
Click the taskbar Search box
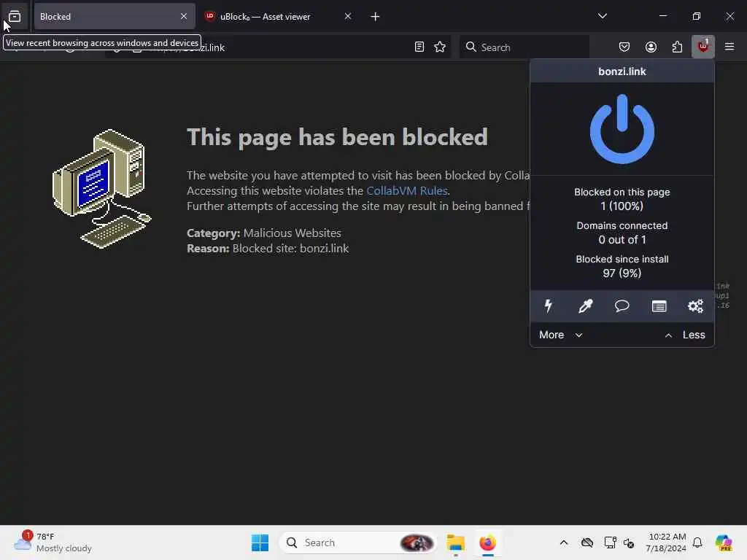(359, 542)
